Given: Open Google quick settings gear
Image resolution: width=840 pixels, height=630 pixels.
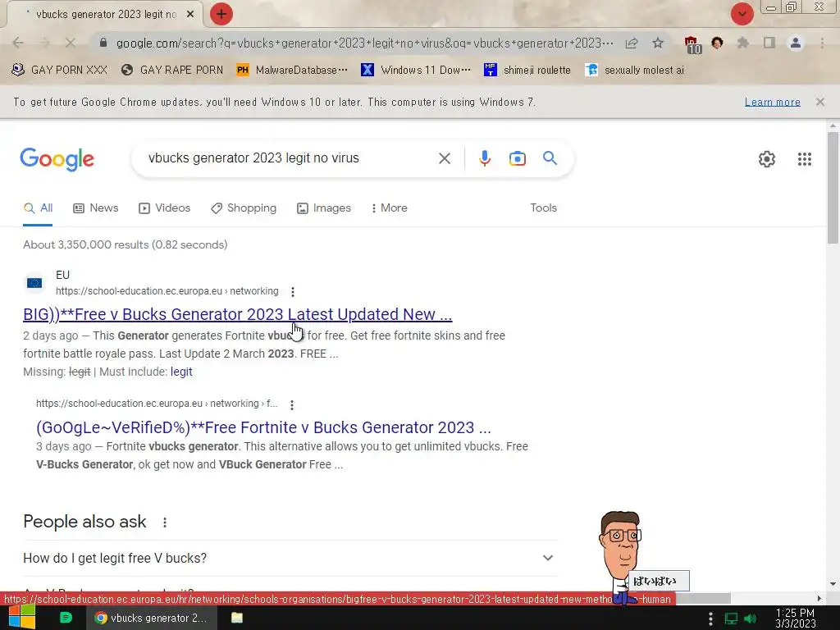Looking at the screenshot, I should (767, 159).
